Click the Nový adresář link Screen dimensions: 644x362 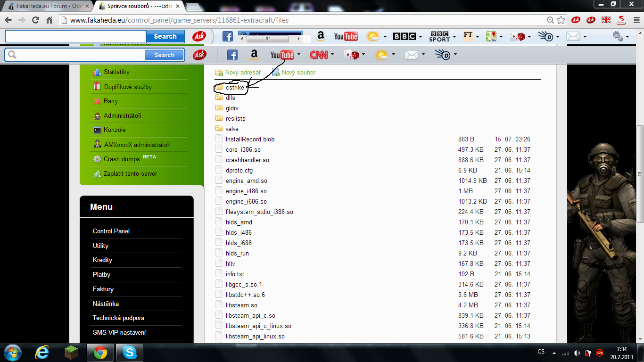coord(242,72)
